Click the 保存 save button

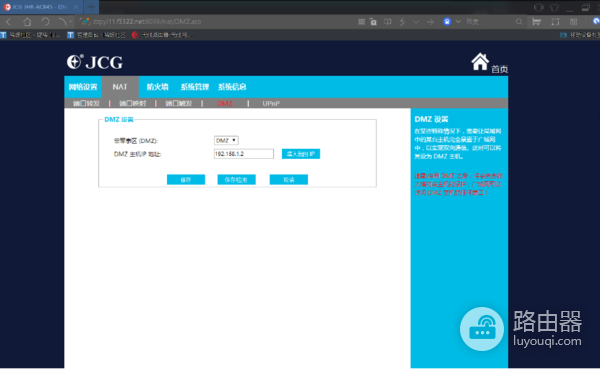point(186,180)
